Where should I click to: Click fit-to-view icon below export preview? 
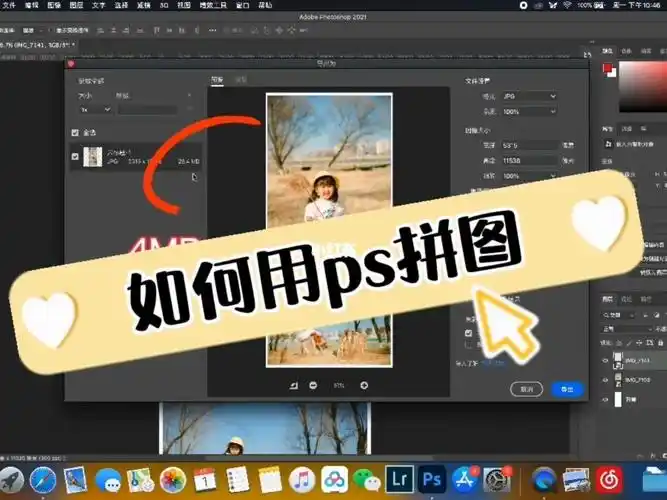(x=294, y=386)
